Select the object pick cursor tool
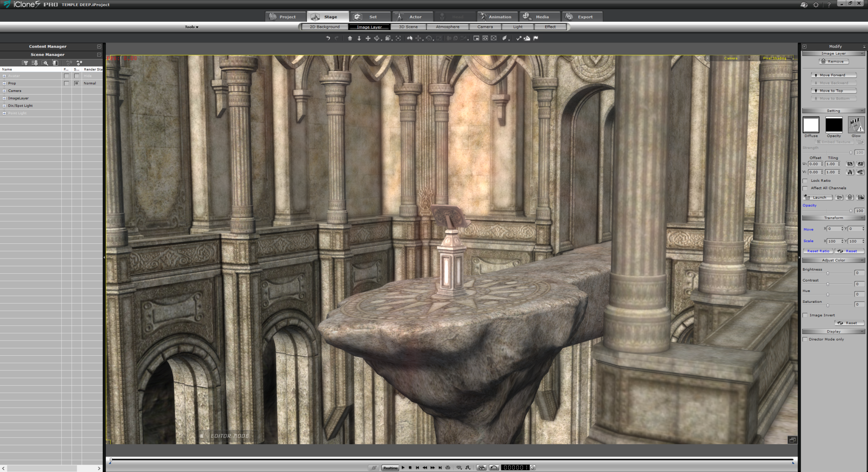 click(409, 38)
